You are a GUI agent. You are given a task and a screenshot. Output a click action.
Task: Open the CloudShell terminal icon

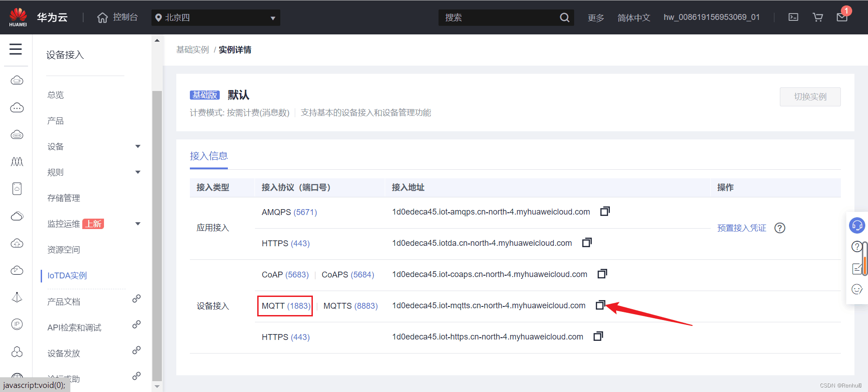pos(793,17)
